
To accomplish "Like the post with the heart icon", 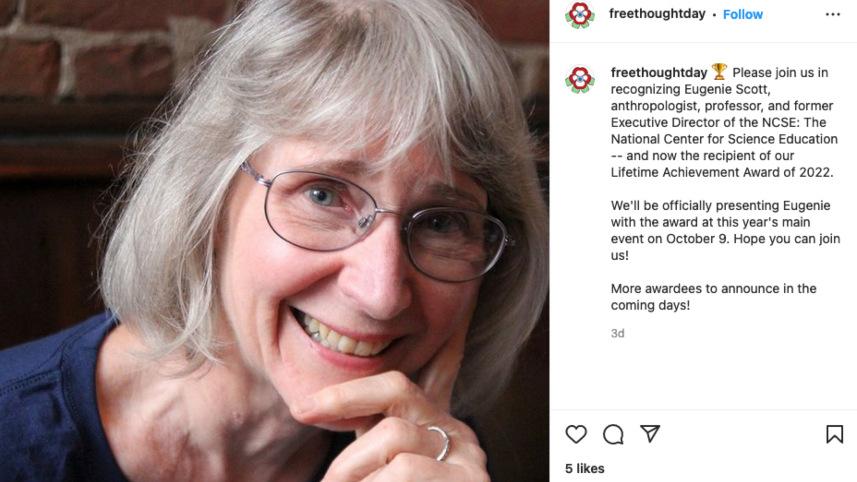I will [576, 434].
